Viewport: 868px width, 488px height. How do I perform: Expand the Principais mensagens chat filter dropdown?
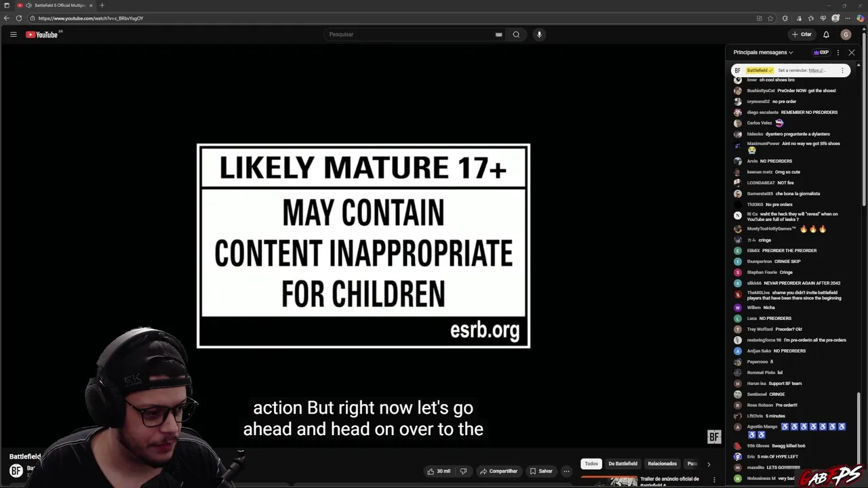pos(763,52)
